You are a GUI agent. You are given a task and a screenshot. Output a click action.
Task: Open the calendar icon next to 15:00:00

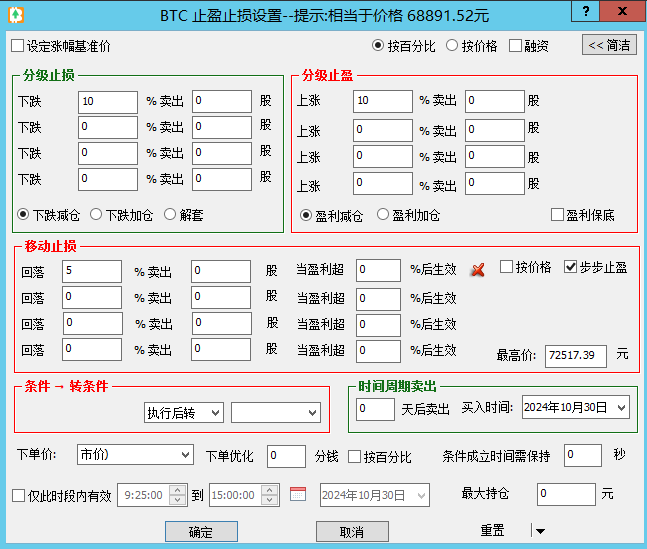tap(298, 494)
